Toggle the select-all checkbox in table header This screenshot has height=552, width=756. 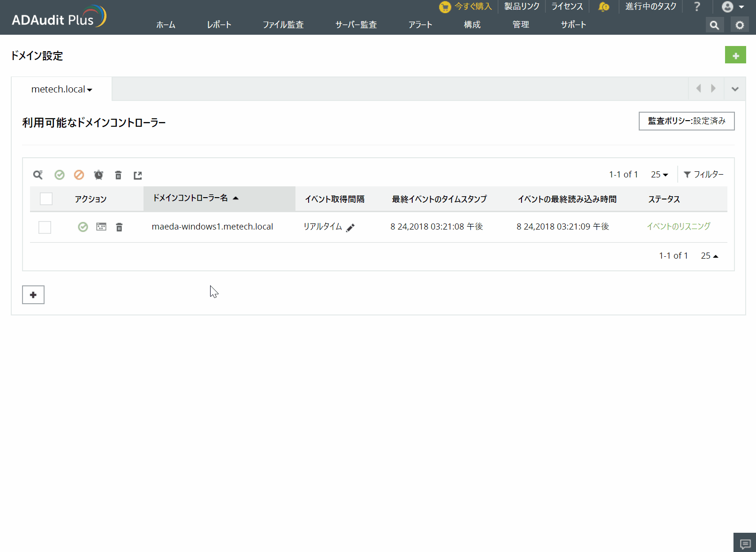click(46, 199)
